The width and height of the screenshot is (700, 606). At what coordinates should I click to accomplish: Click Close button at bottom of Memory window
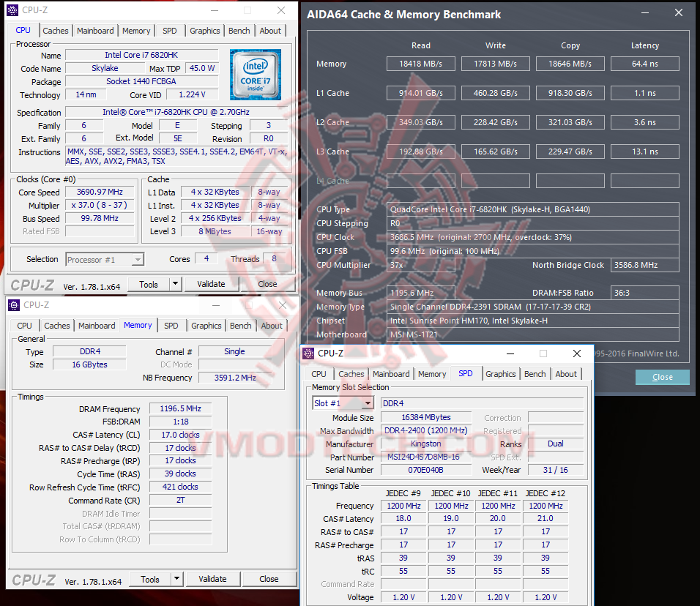pos(269,579)
